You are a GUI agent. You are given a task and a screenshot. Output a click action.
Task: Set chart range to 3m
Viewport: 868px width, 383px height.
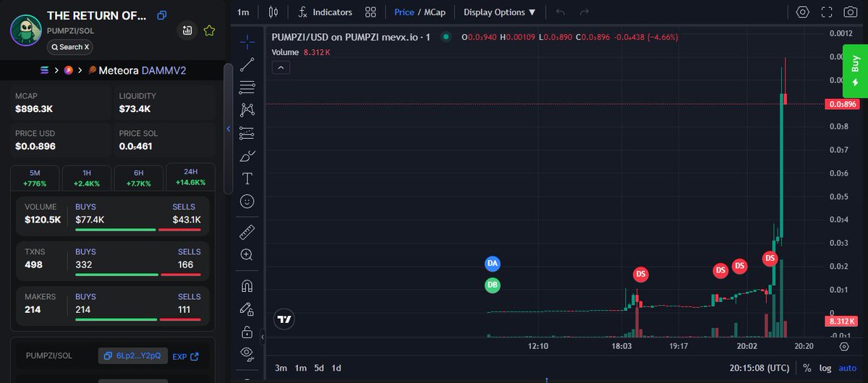pyautogui.click(x=281, y=368)
